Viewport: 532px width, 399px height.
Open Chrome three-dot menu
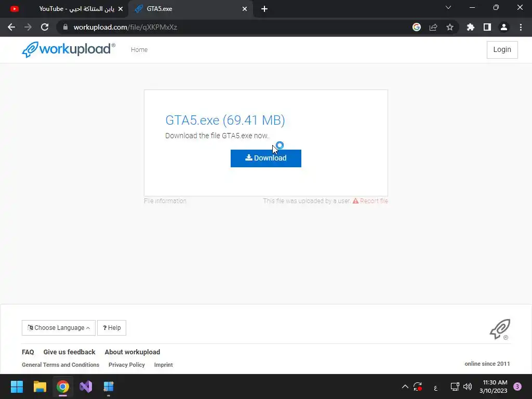[x=521, y=27]
